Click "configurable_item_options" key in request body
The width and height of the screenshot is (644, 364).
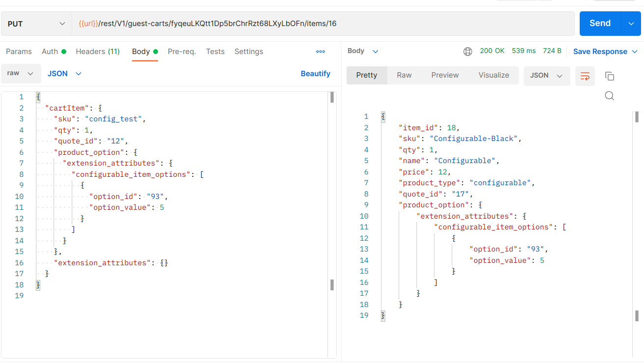coord(131,174)
